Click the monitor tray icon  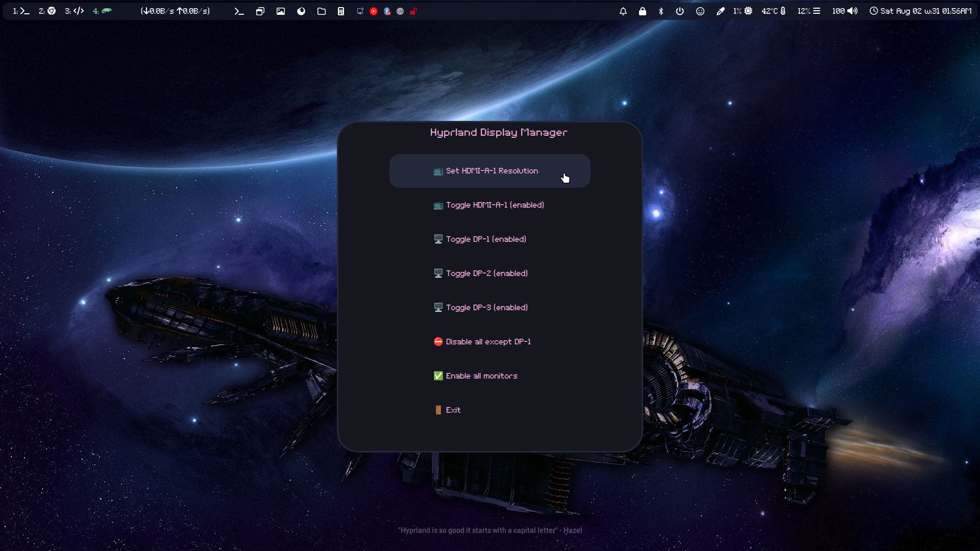(360, 11)
